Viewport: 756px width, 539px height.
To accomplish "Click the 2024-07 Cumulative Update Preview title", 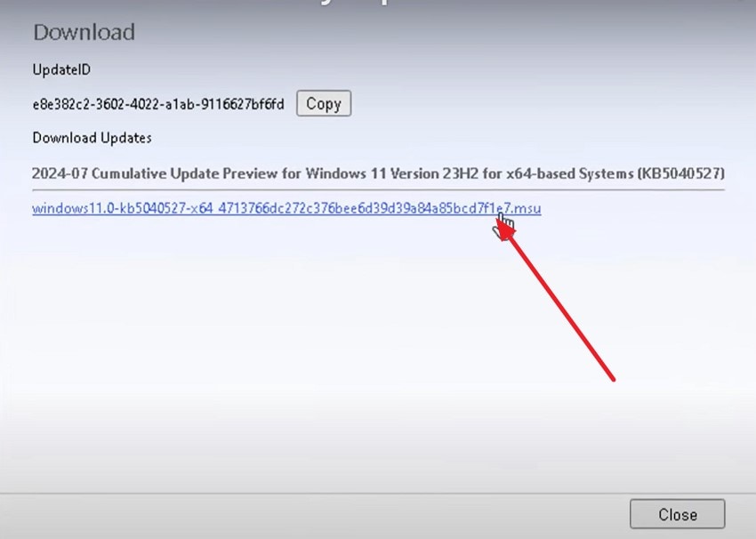I will 378,173.
